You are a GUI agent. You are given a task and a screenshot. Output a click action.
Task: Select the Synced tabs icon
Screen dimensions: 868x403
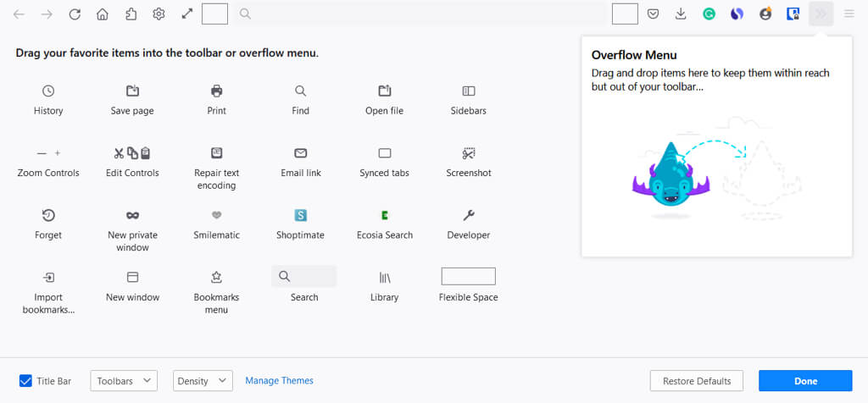point(385,153)
